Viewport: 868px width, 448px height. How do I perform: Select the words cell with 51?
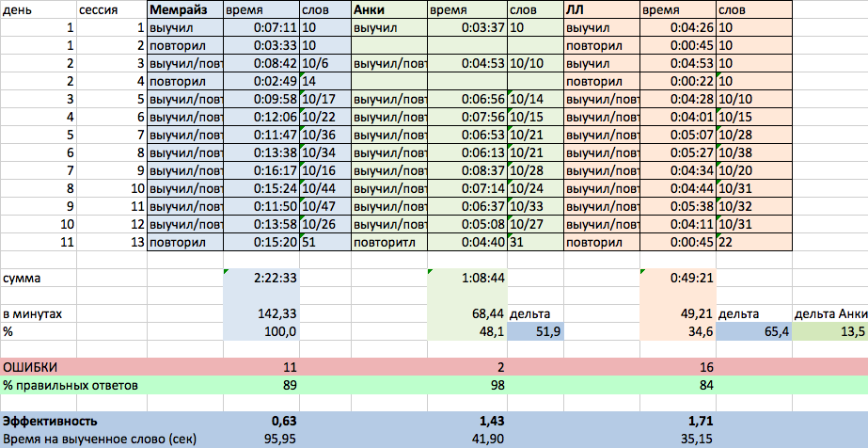click(x=325, y=242)
